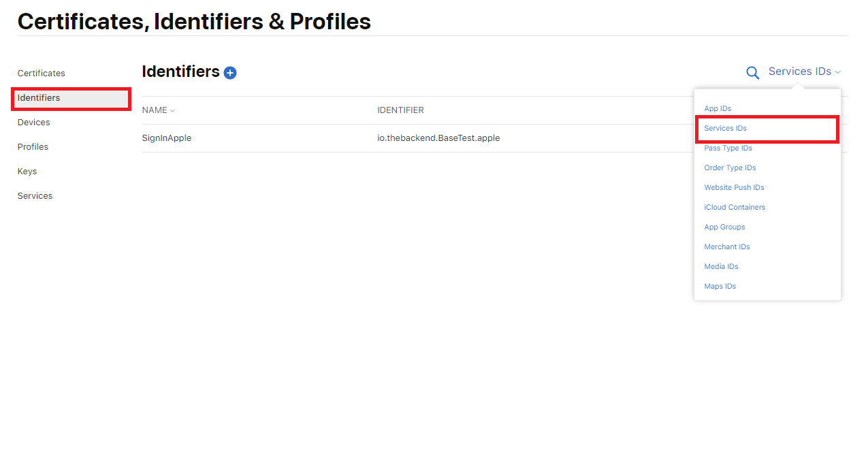
Task: Click the io.thebackend.BaseTest.apple identifier text
Action: tap(438, 138)
